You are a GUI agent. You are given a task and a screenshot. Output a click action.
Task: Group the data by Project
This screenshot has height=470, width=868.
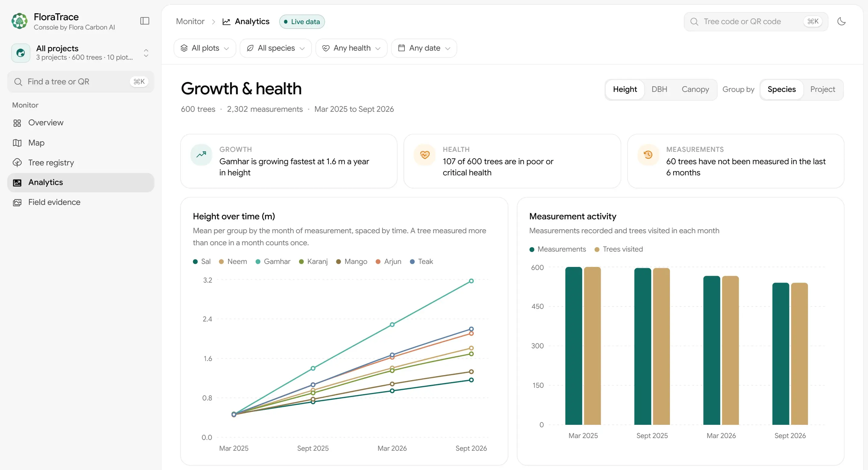point(822,89)
